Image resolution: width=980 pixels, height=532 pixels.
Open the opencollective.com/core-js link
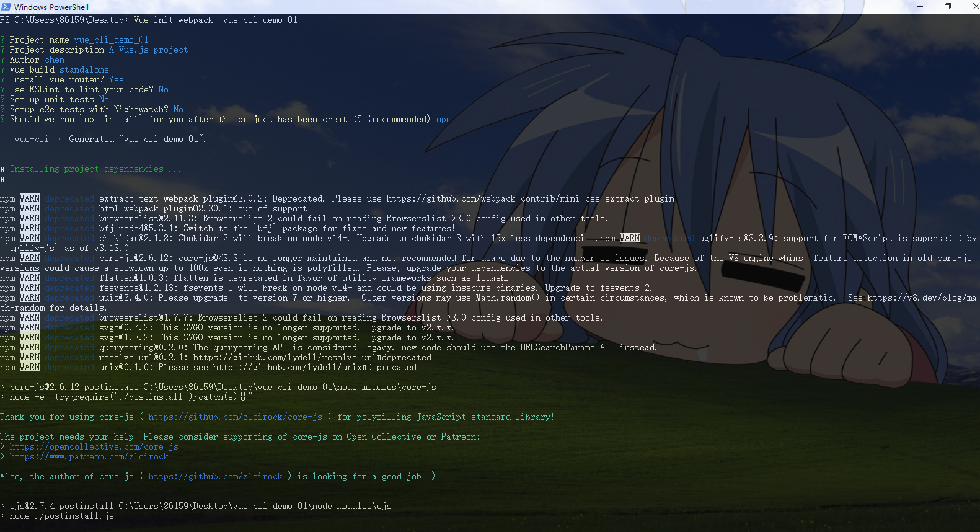point(94,446)
